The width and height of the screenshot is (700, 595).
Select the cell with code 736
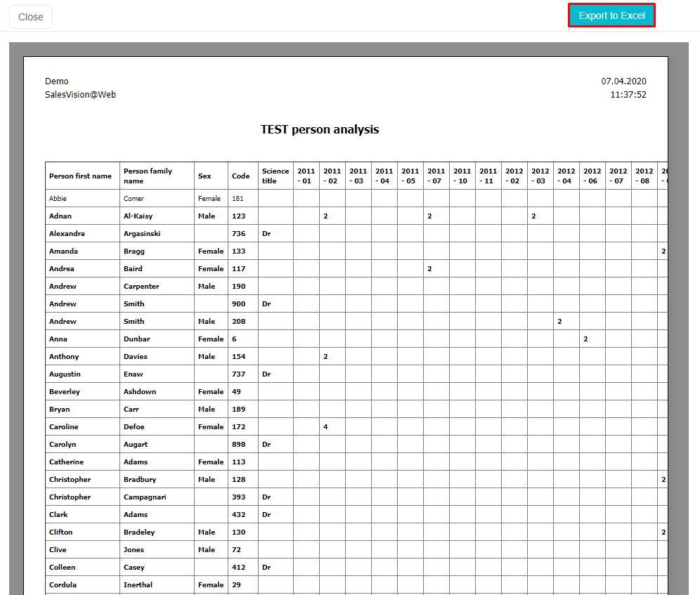tap(239, 234)
